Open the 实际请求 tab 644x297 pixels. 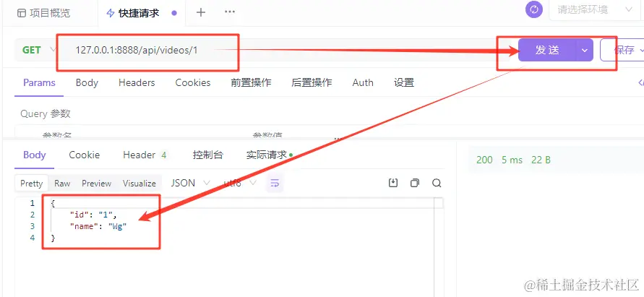click(269, 155)
